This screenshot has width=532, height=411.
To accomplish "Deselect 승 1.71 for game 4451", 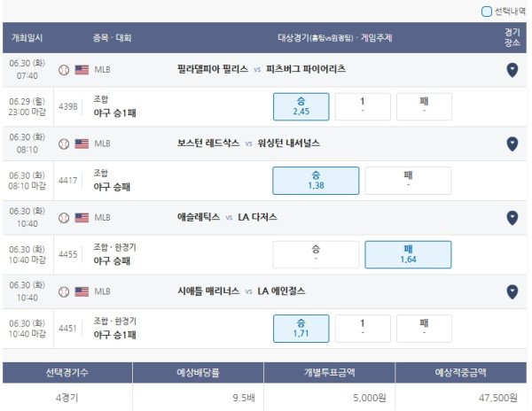I will tap(301, 329).
